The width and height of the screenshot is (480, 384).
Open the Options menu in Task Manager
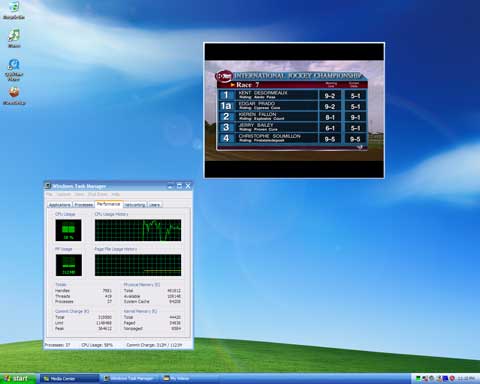(x=63, y=194)
